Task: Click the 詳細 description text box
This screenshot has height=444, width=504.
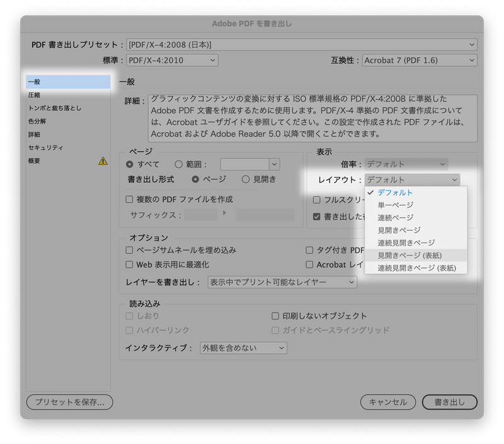Action: coord(312,118)
